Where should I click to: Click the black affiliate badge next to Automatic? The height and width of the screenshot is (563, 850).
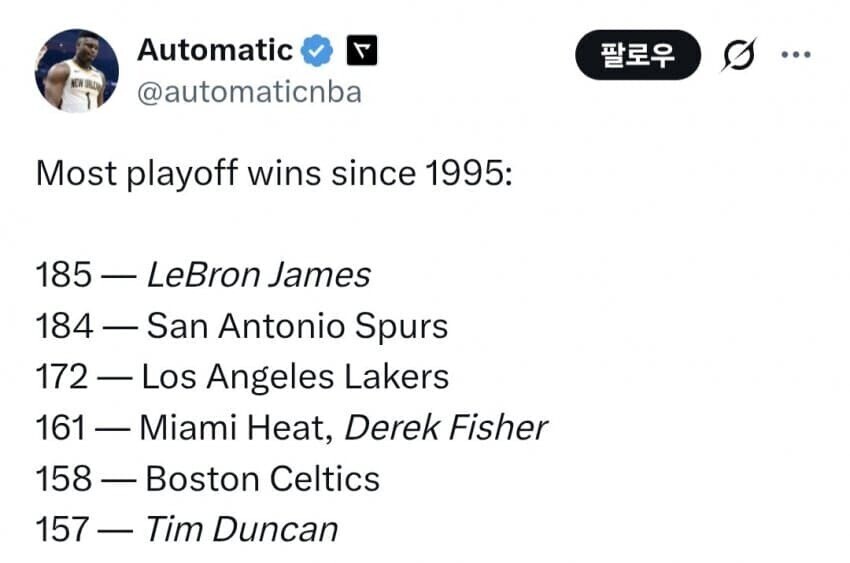(361, 51)
